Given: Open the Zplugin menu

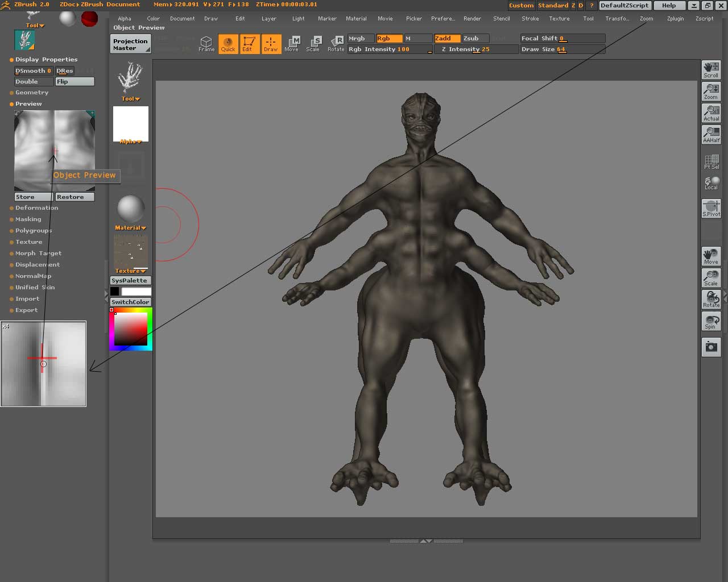Looking at the screenshot, I should (675, 19).
